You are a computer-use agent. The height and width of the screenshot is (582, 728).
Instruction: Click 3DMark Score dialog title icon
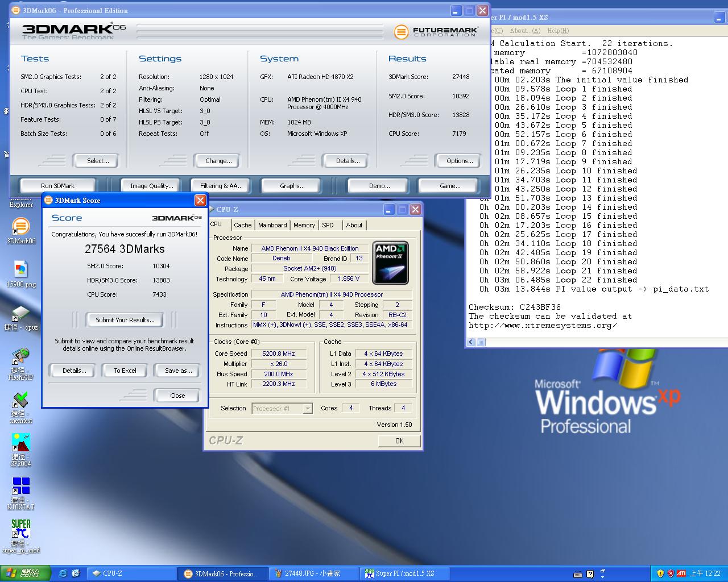tap(48, 200)
